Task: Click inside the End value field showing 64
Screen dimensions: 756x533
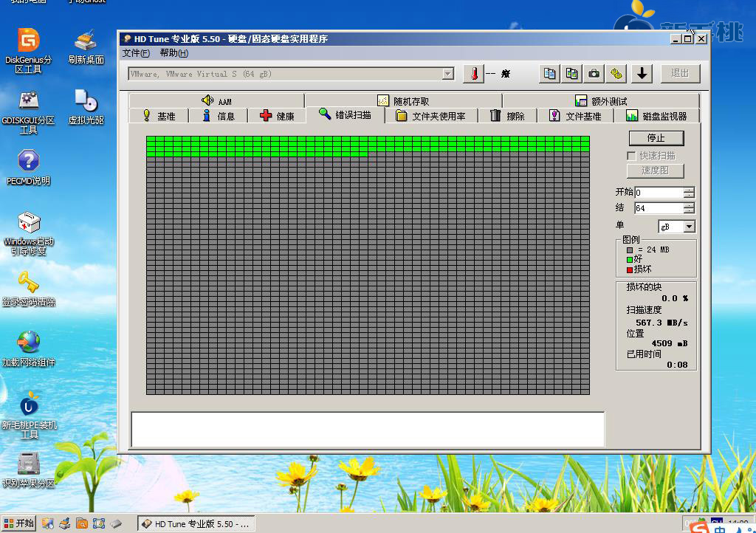Action: 659,208
